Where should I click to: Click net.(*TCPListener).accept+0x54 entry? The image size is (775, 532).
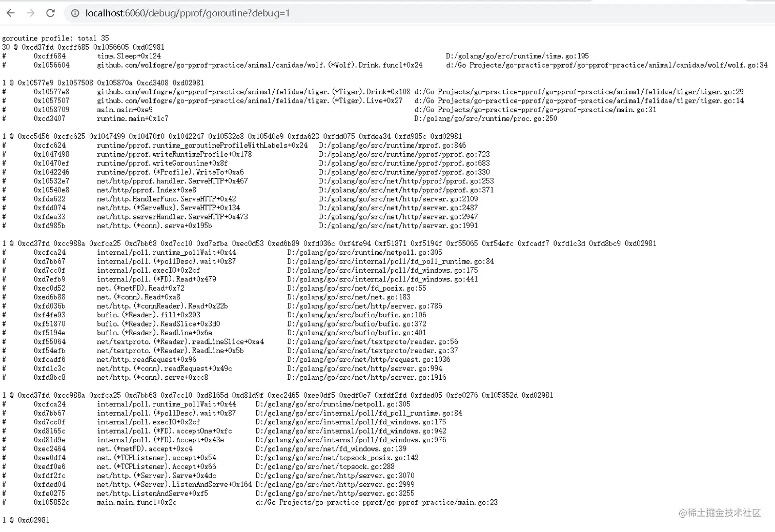point(156,458)
